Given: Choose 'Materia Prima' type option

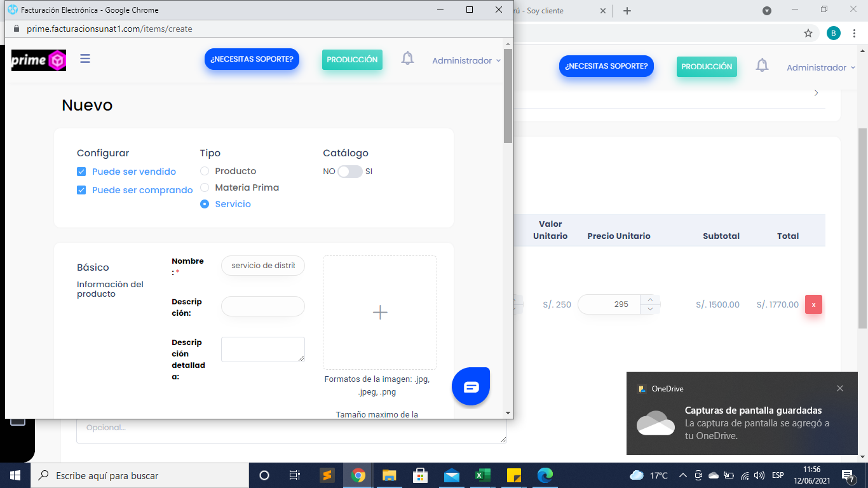Looking at the screenshot, I should coord(205,187).
